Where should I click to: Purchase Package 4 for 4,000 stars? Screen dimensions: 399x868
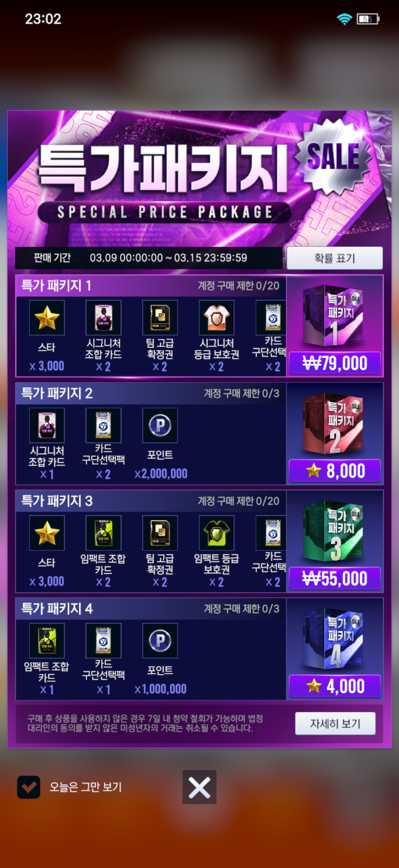(335, 686)
